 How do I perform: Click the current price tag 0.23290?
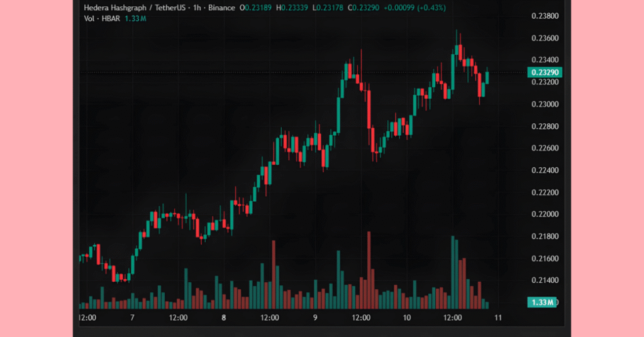click(x=545, y=72)
